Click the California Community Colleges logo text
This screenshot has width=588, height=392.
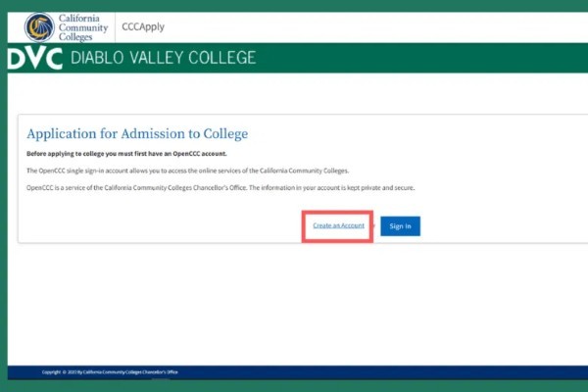79,26
